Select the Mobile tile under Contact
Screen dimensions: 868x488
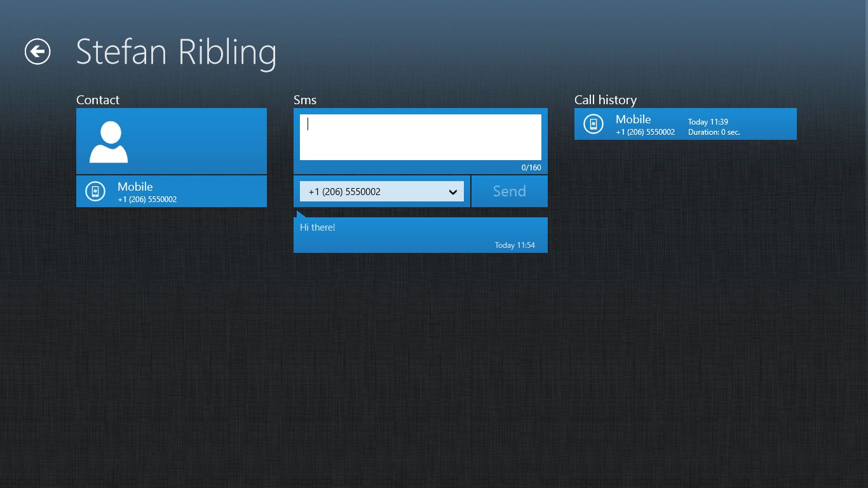(x=171, y=191)
